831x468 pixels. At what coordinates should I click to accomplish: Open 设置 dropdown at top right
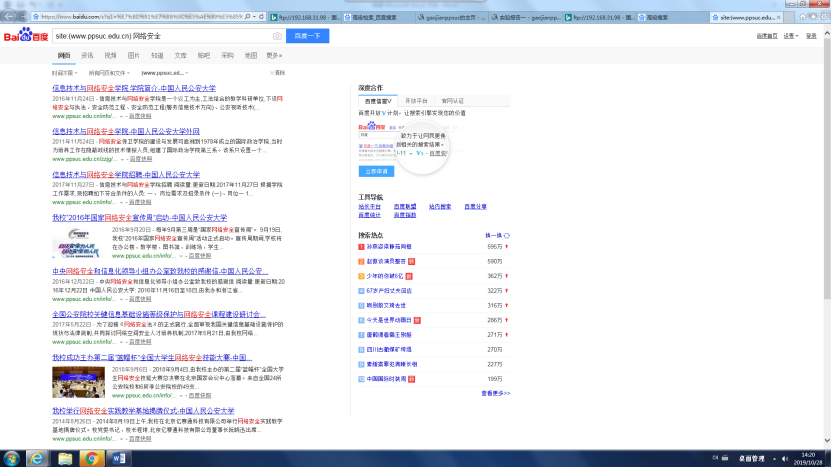791,36
